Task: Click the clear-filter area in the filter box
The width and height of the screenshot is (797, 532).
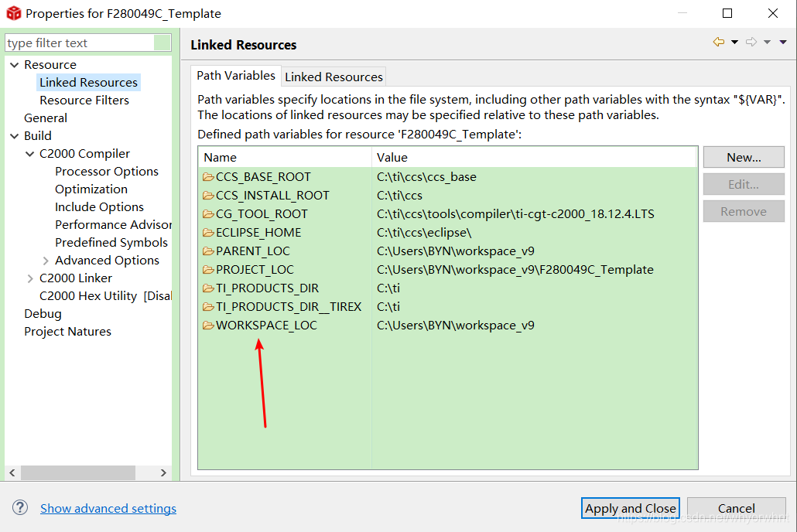Action: [162, 43]
